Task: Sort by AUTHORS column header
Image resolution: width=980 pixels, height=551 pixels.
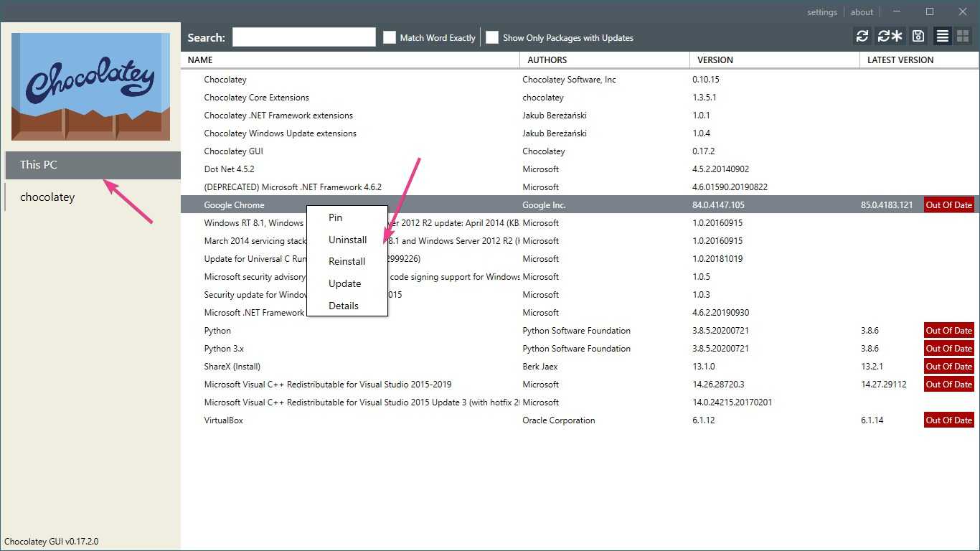Action: (x=605, y=60)
